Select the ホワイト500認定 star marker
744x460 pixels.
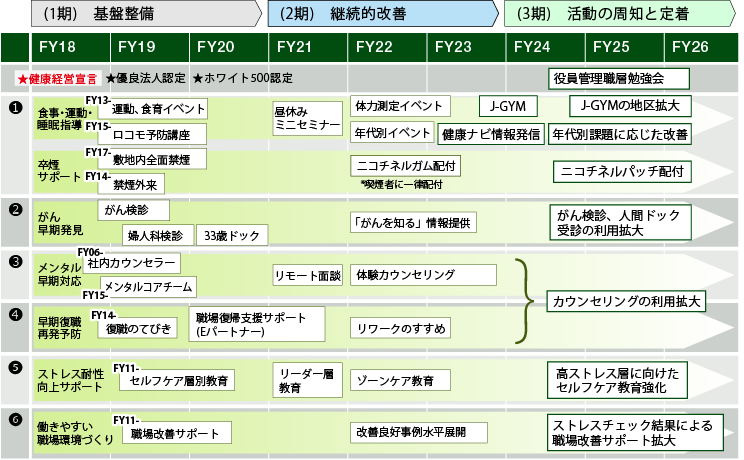(197, 78)
